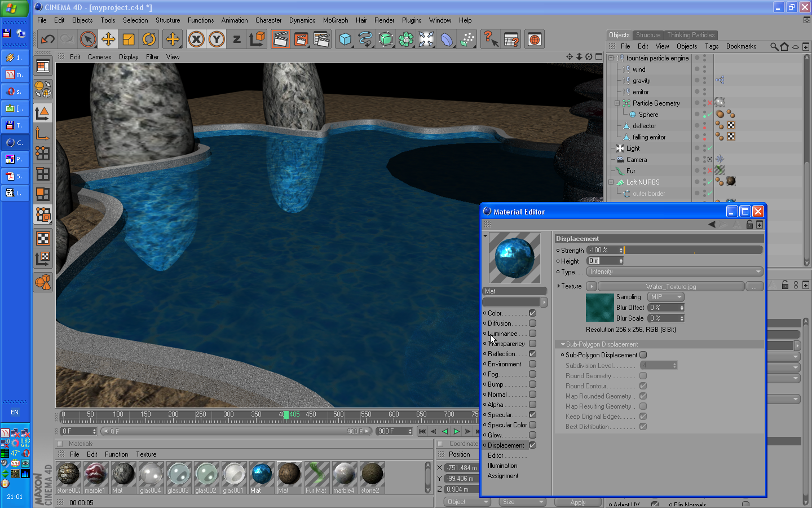Switch to the Thinking Particles tab
This screenshot has height=508, width=812.
pos(691,35)
